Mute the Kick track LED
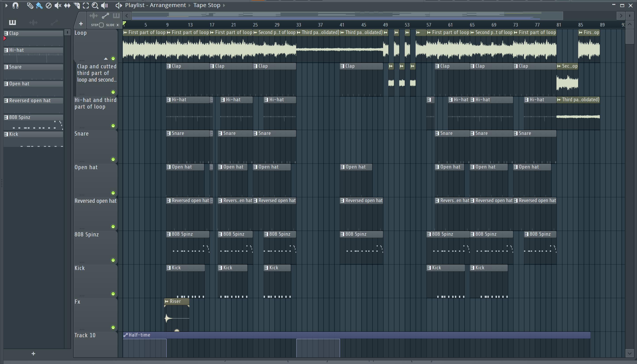 [x=113, y=294]
